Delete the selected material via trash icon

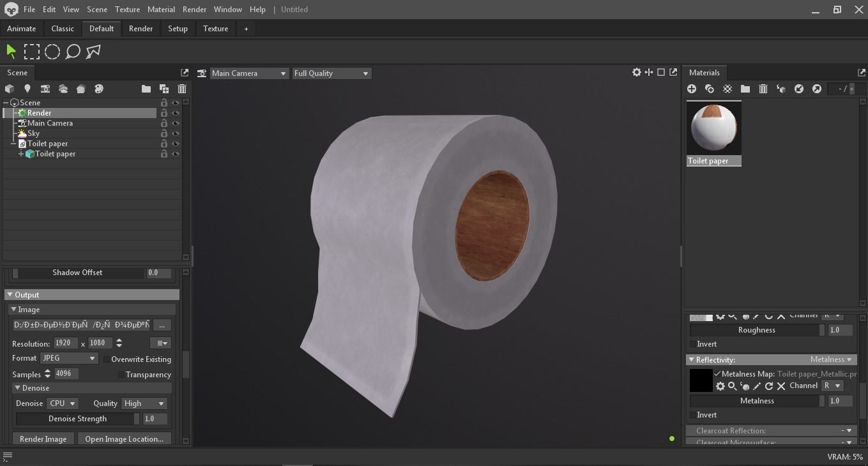763,89
